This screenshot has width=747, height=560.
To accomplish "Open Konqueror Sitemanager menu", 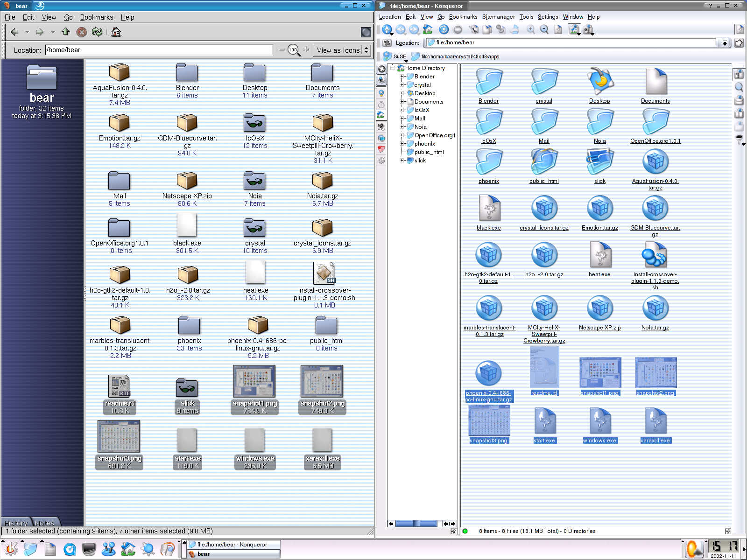I will coord(498,17).
